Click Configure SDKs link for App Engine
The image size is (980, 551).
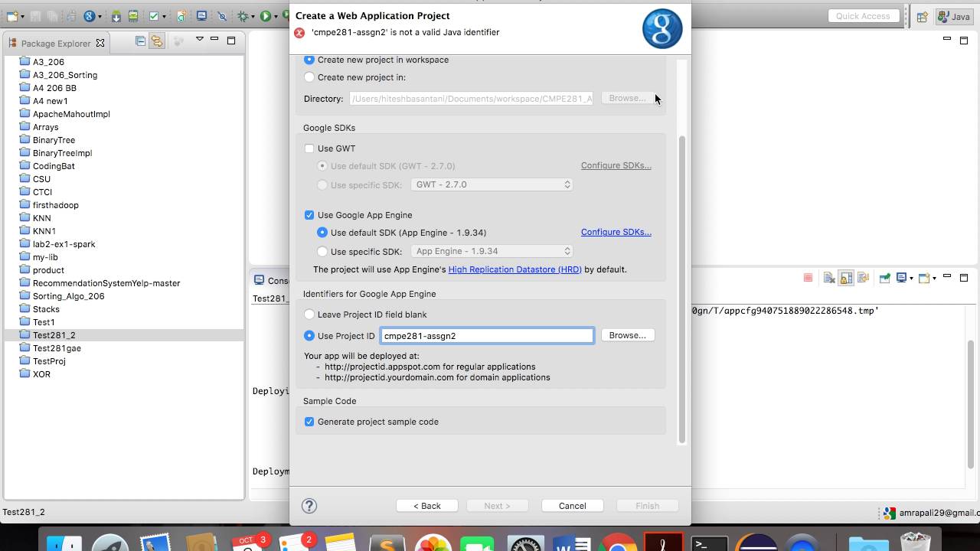coord(616,232)
